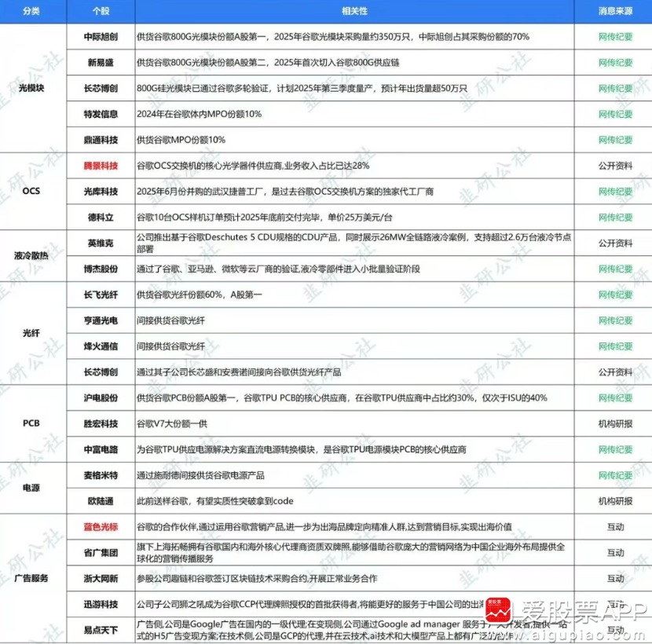The image size is (652, 644).
Task: Click the stock name 德科立
Action: pos(101,217)
